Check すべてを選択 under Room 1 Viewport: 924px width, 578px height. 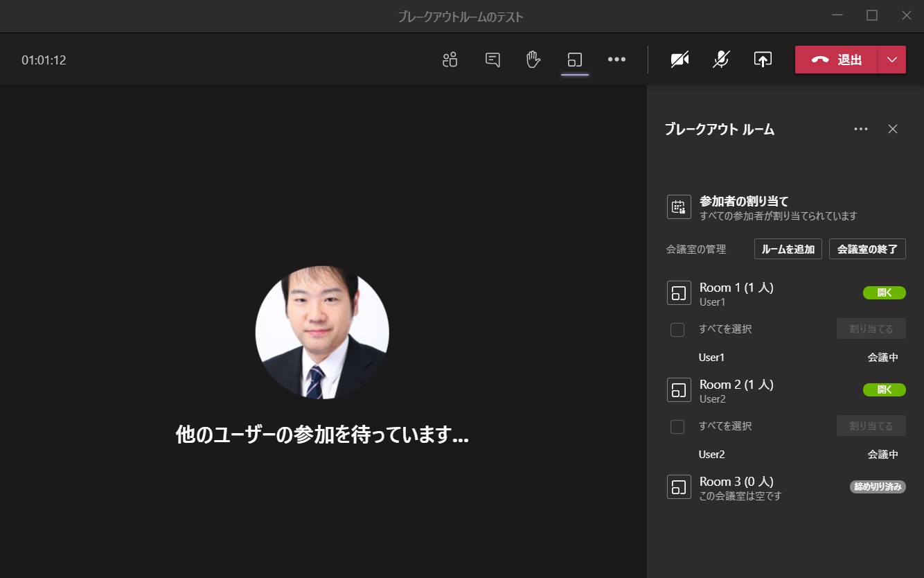click(677, 329)
